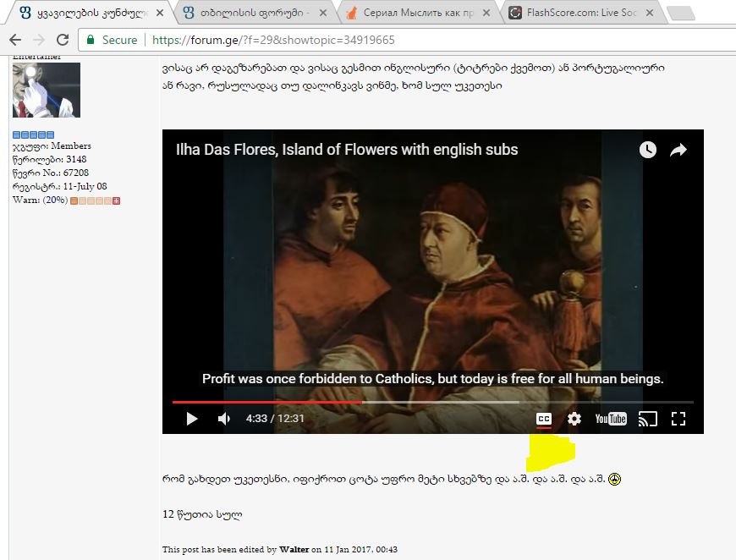Click the red plus warn-level icon

pyautogui.click(x=117, y=200)
